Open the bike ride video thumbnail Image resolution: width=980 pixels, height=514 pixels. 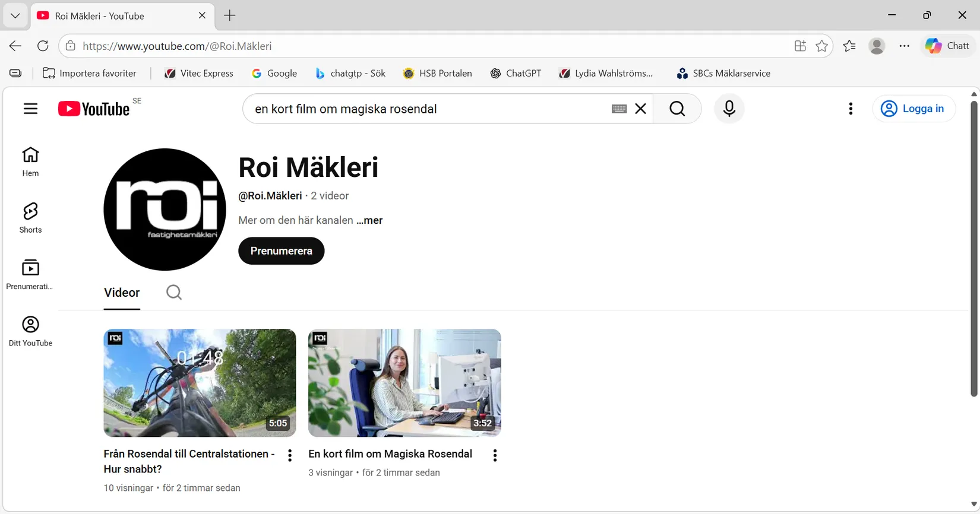coord(200,383)
